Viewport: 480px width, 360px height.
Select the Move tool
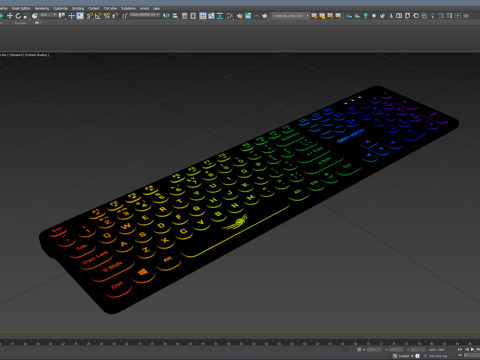[x=10, y=16]
